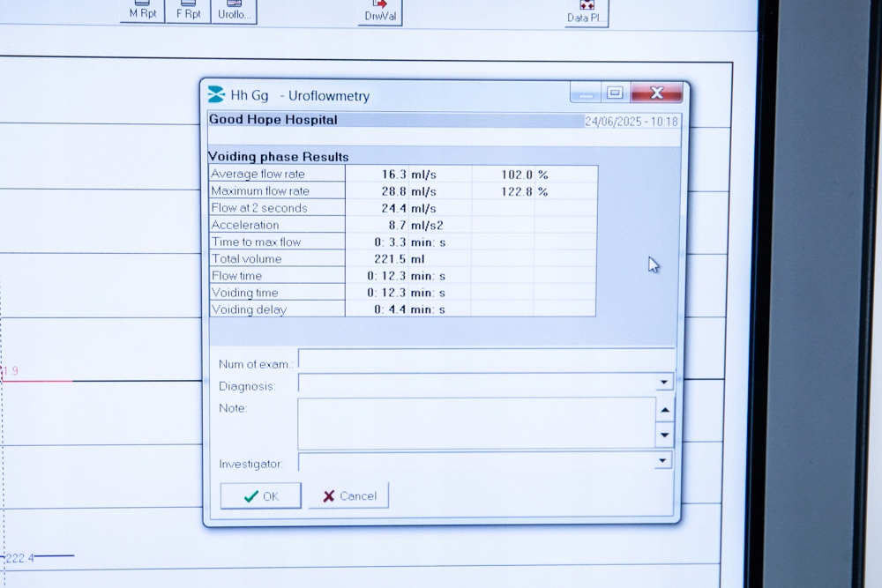
Task: Select the 'Acceleration' row label
Action: coord(277,224)
